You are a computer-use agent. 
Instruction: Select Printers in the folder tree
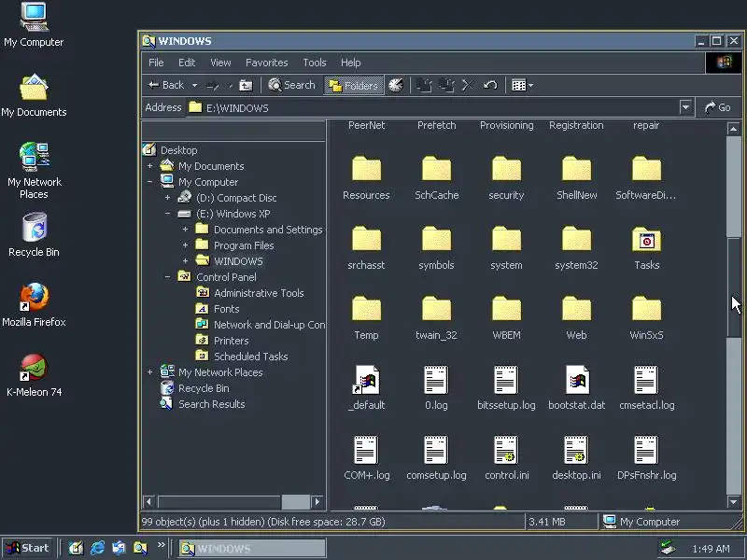[231, 341]
